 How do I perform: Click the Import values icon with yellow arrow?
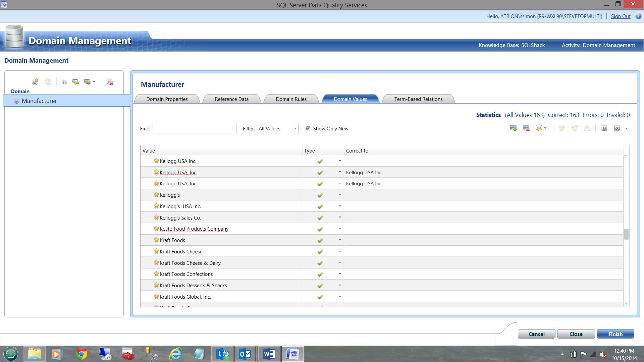pos(539,128)
